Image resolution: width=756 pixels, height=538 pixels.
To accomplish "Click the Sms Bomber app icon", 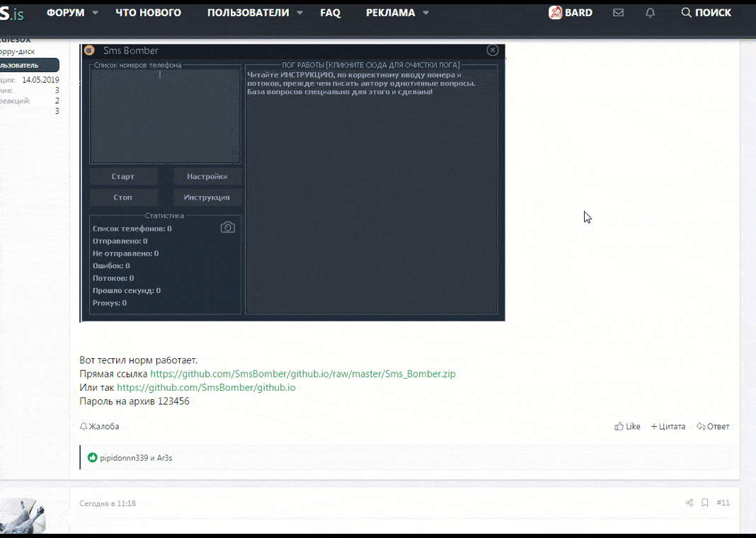I will [x=89, y=50].
